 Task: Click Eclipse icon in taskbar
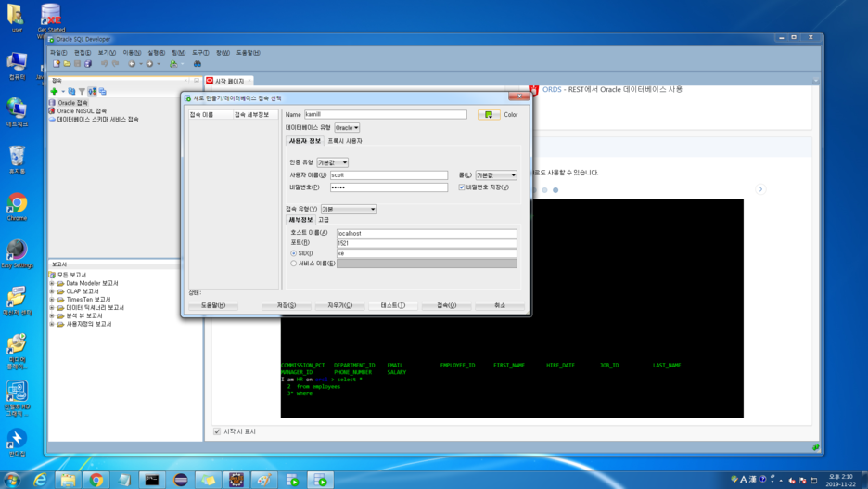(181, 480)
